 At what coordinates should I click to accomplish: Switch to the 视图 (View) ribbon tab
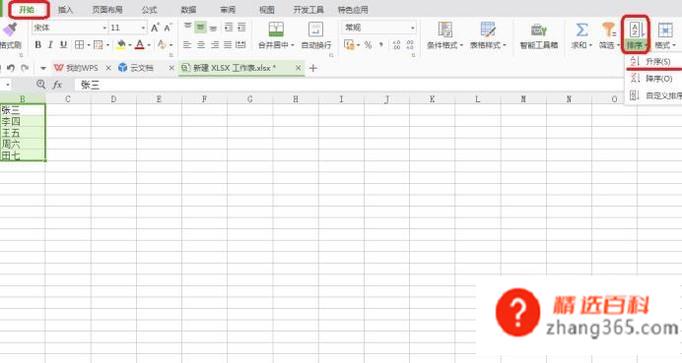click(267, 10)
